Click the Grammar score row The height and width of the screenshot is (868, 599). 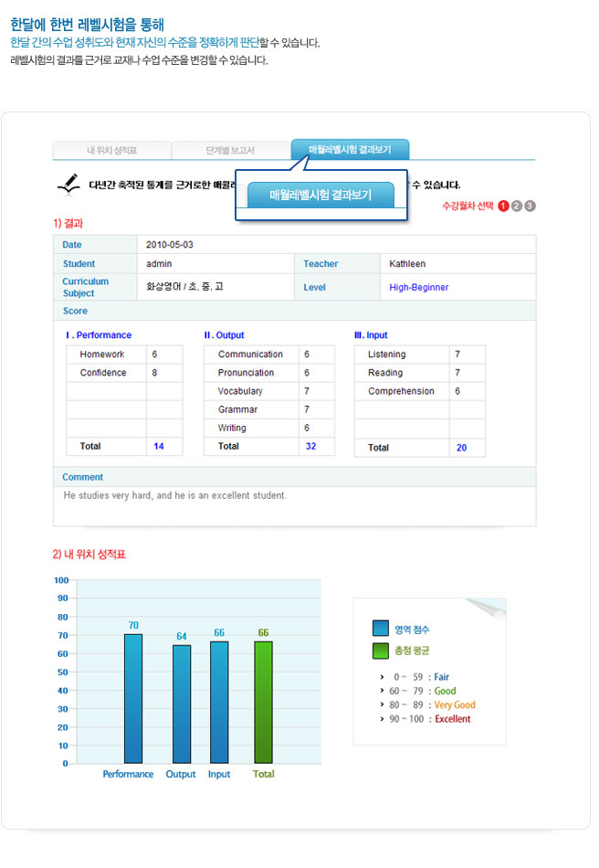[x=269, y=409]
